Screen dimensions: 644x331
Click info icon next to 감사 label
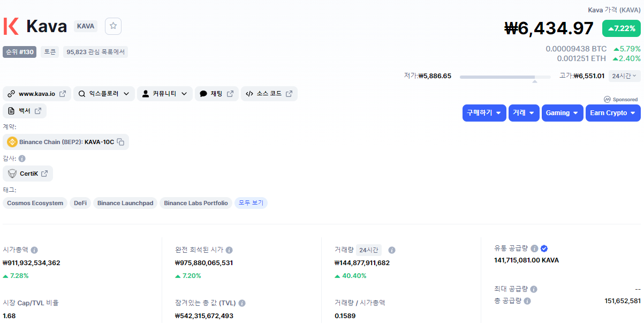(x=22, y=159)
